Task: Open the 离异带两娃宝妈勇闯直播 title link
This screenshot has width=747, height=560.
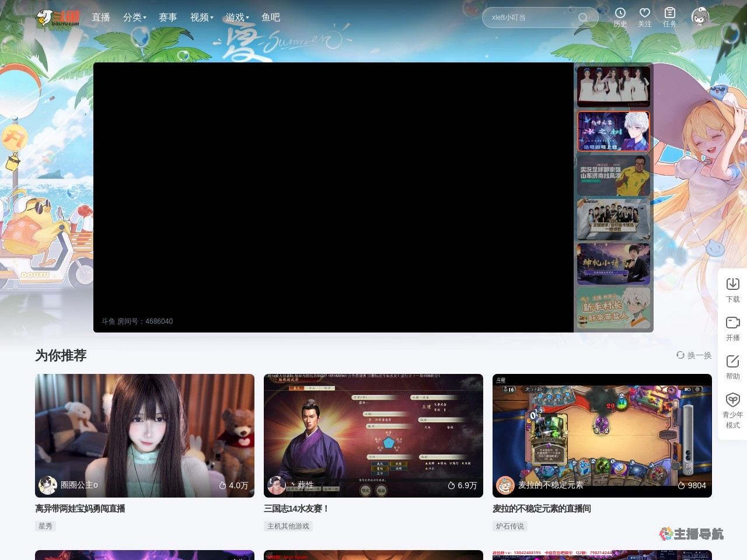Action: (80, 509)
